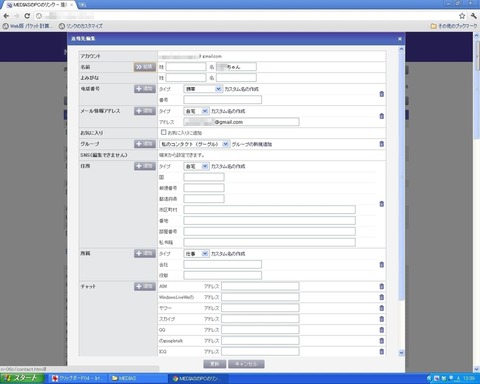The height and width of the screenshot is (384, 480).
Task: Click the cancel (キャンセル) button at the dialog bottom
Action: pos(246,364)
